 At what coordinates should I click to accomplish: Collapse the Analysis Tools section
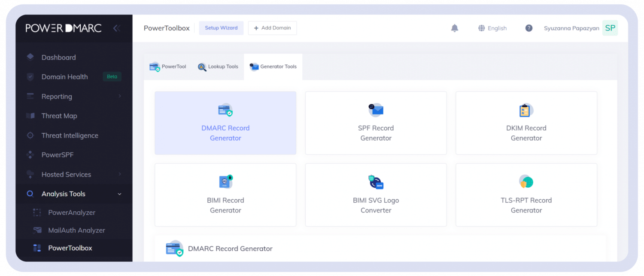click(x=119, y=194)
